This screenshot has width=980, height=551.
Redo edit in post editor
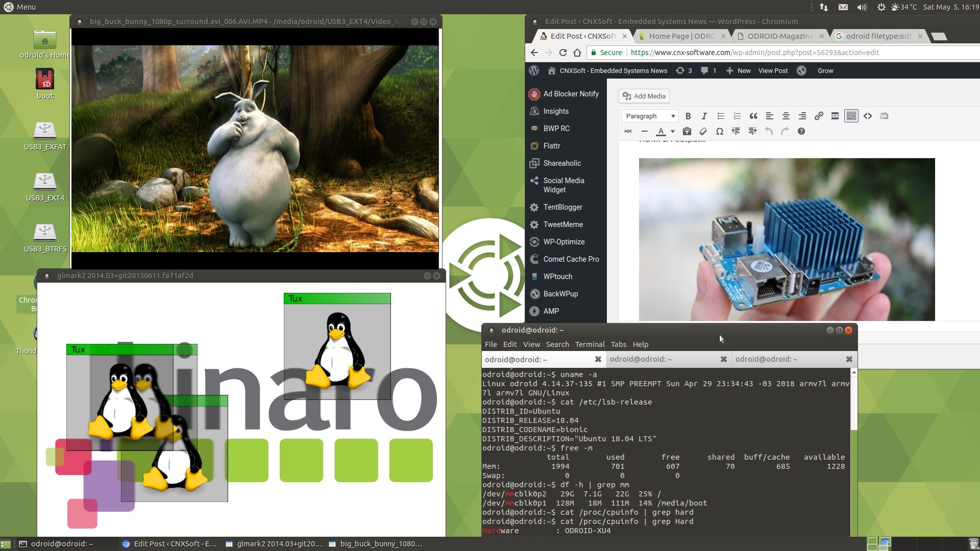(785, 132)
